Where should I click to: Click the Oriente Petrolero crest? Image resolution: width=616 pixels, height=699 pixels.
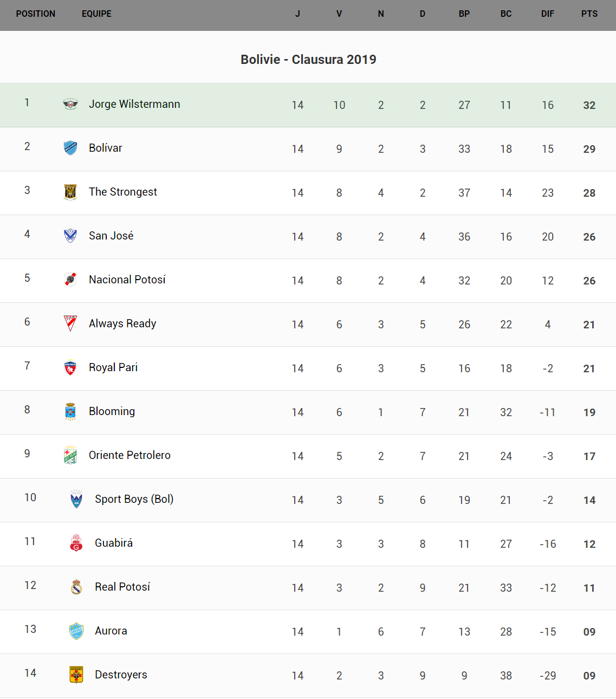(x=70, y=455)
